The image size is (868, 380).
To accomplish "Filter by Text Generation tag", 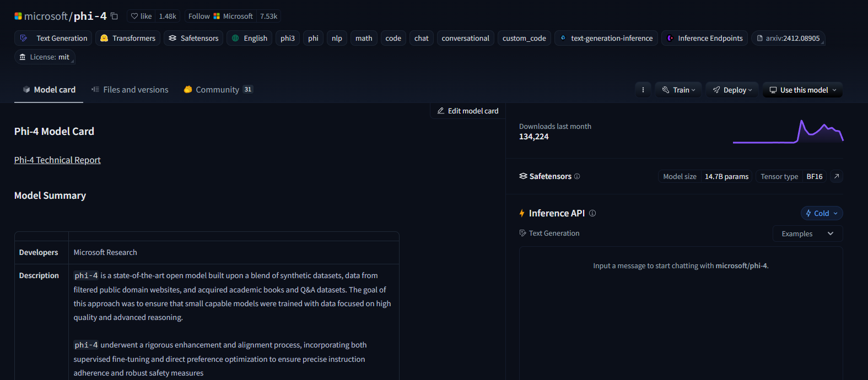I will pos(55,38).
